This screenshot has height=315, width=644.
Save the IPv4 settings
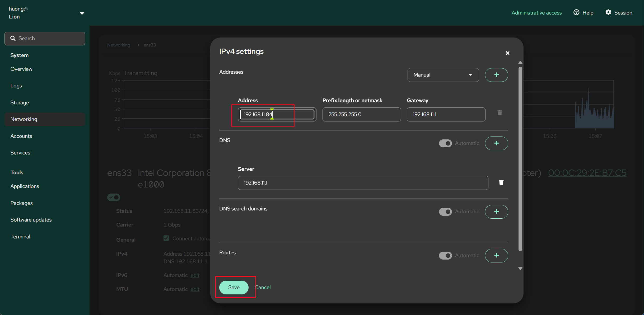point(234,287)
